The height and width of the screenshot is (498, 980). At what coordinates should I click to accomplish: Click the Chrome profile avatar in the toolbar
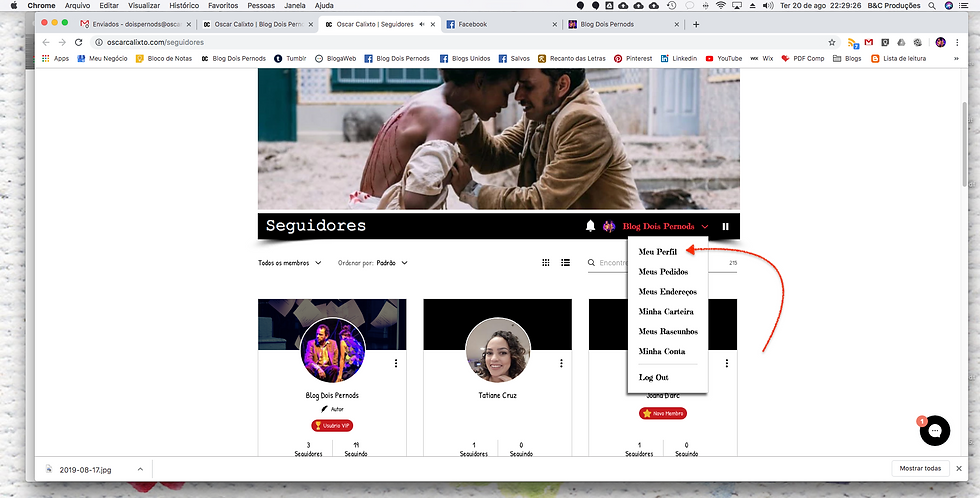[x=941, y=42]
